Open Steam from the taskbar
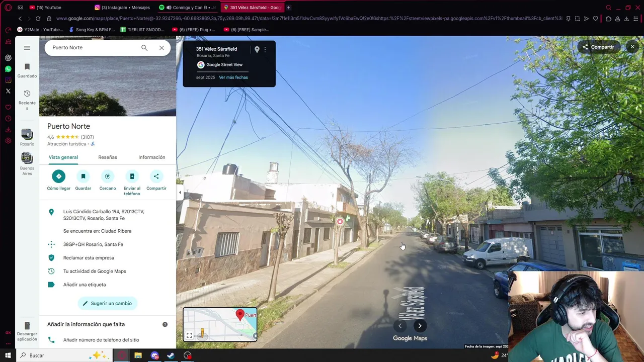 pyautogui.click(x=171, y=355)
